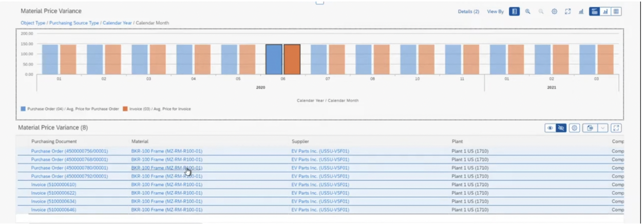Click the Material column header
644x224 pixels.
click(x=140, y=141)
